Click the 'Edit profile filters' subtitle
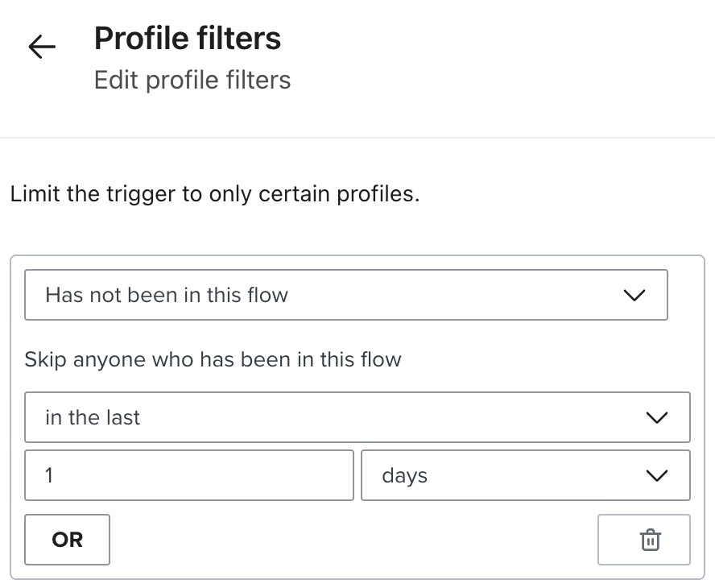 (192, 81)
